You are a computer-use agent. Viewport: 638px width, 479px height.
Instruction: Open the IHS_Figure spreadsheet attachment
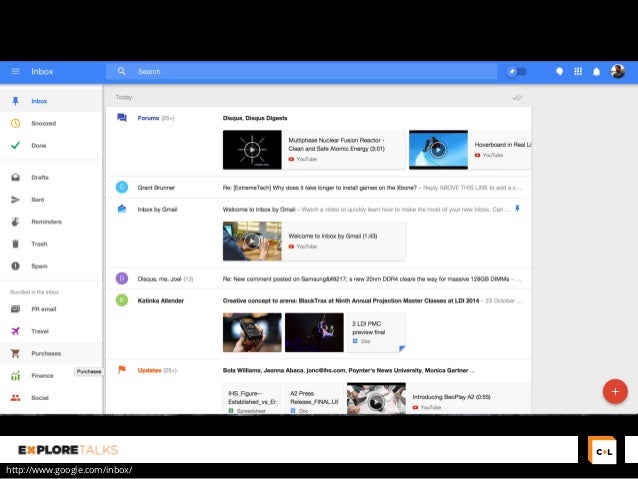[252, 398]
